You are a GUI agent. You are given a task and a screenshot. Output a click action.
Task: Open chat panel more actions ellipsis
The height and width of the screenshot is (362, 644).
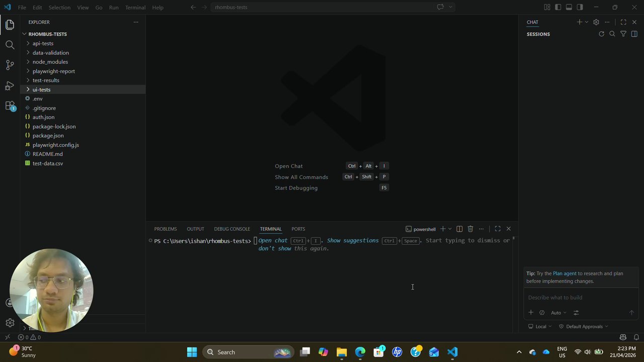[607, 22]
